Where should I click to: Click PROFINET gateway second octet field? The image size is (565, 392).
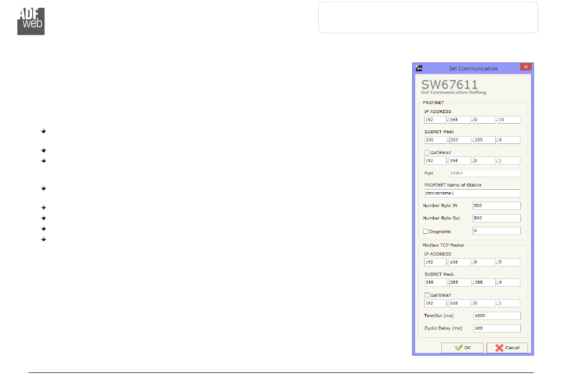(x=460, y=161)
